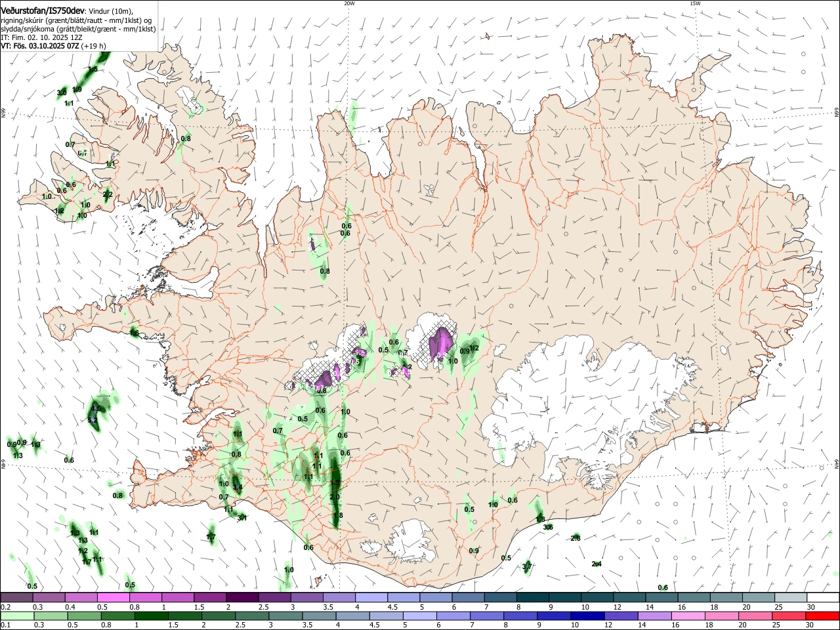Screen dimensions: 840x630
Task: Click the '20W' longitude label
Action: pos(349,3)
